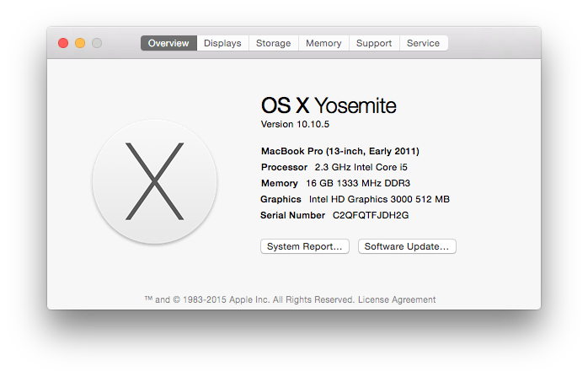
Task: Click the bold Graphics label
Action: [x=281, y=199]
